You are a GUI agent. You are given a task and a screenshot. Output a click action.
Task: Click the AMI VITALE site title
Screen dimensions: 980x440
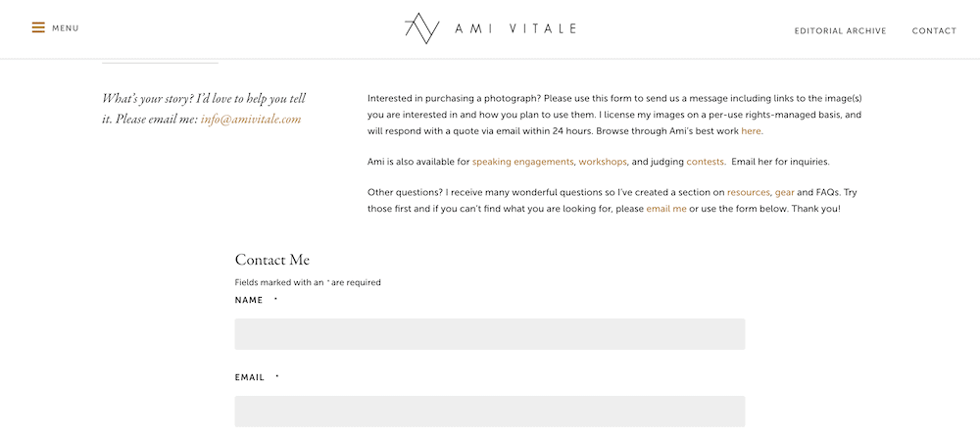pyautogui.click(x=515, y=28)
